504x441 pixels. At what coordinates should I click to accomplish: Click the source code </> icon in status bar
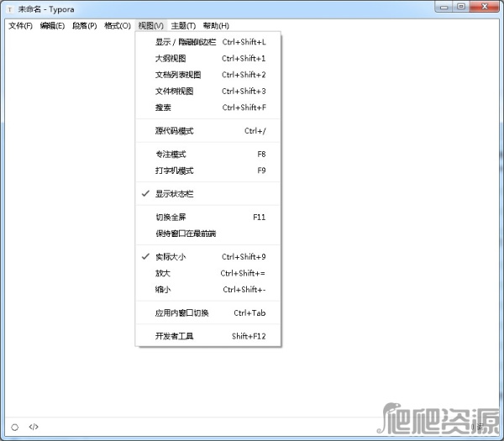34,427
